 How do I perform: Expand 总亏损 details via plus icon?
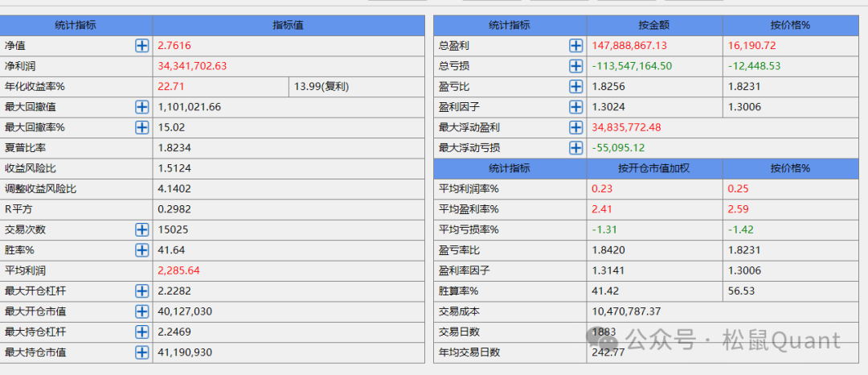576,66
